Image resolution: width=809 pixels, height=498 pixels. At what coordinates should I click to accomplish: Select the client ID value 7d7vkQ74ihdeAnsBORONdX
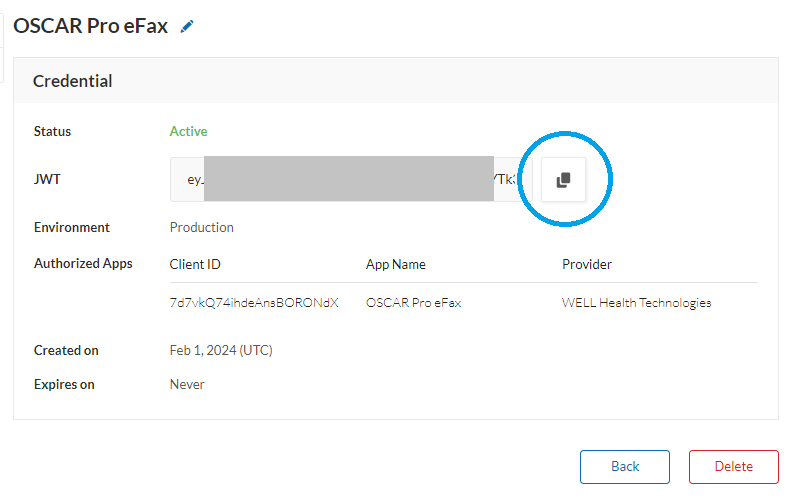254,303
